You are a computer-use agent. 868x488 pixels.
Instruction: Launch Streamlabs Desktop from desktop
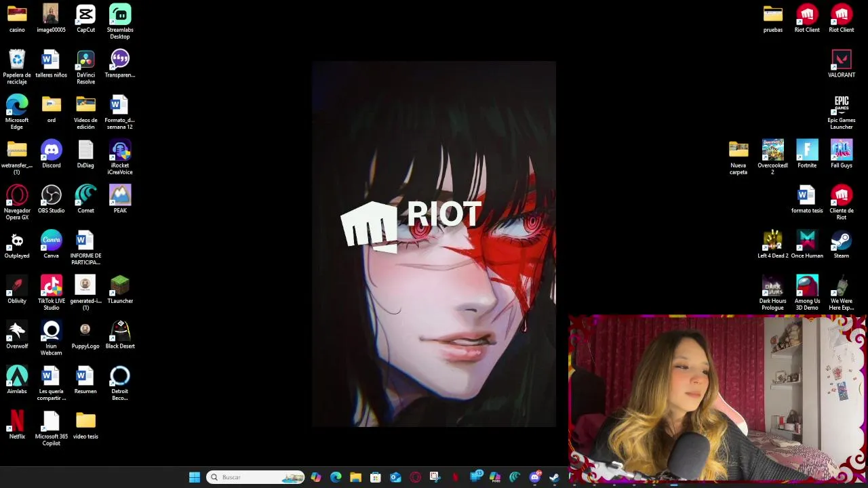pyautogui.click(x=120, y=21)
